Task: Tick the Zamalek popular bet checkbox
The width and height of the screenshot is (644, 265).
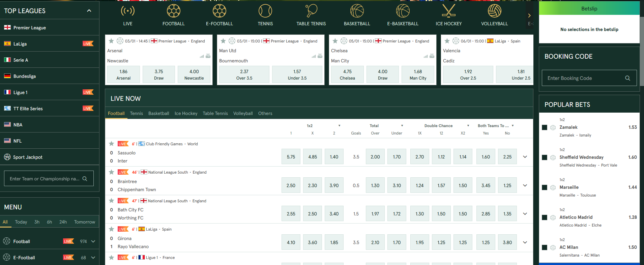Action: pyautogui.click(x=545, y=127)
